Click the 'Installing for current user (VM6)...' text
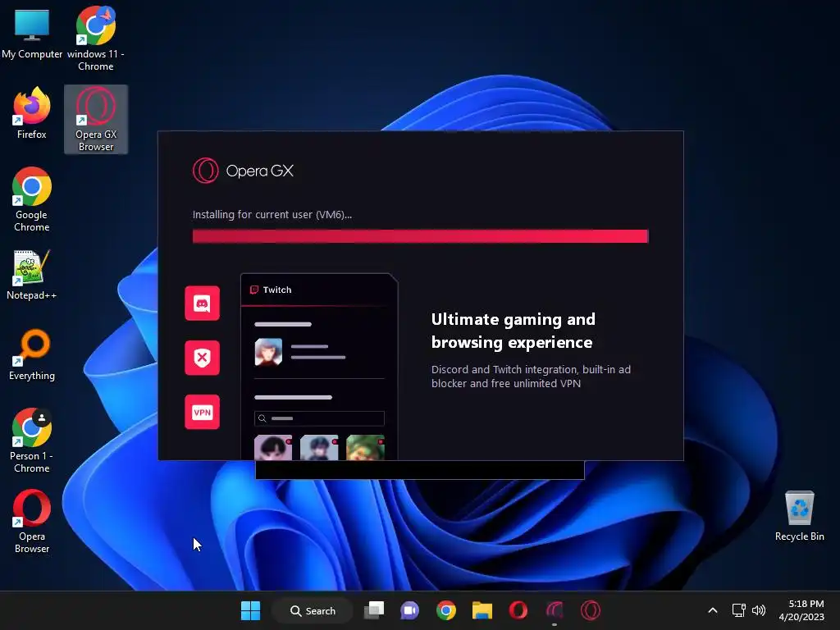The width and height of the screenshot is (840, 630). click(272, 214)
